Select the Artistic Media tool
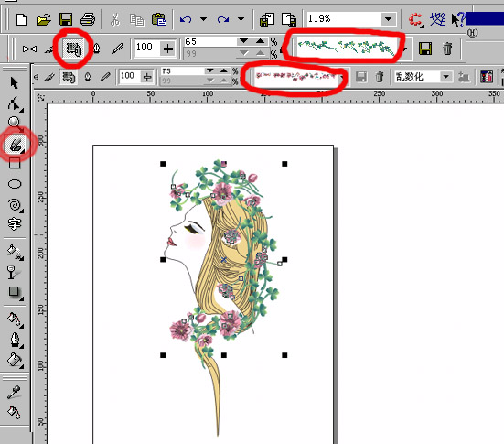 pos(15,144)
